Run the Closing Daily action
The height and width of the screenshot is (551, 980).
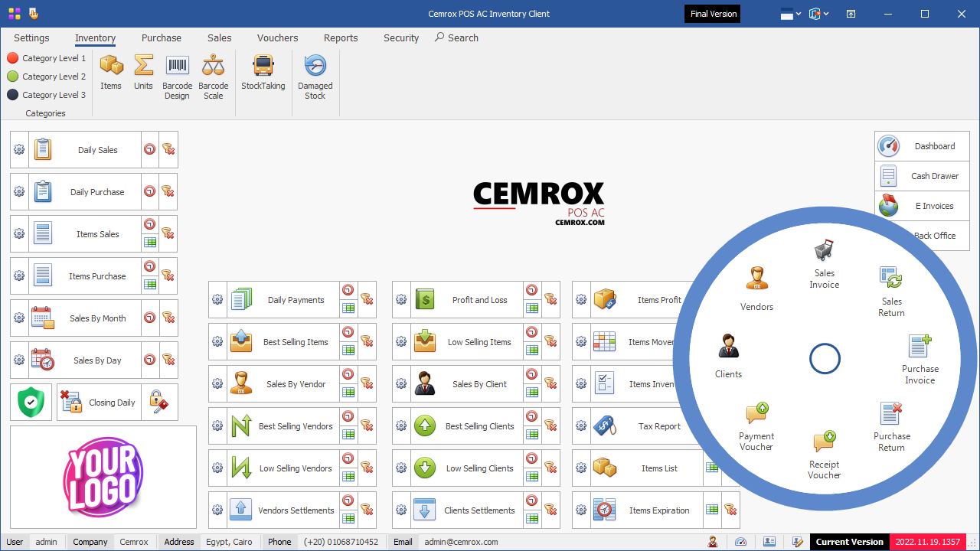pos(99,403)
